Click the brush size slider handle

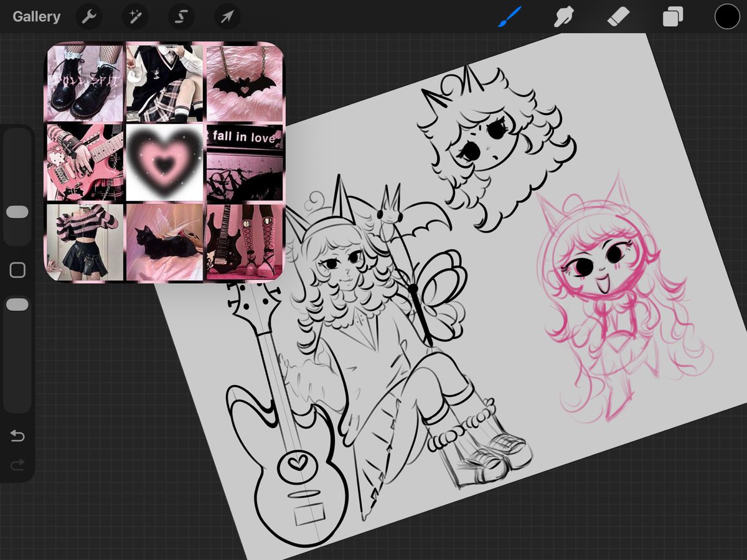coord(17,212)
